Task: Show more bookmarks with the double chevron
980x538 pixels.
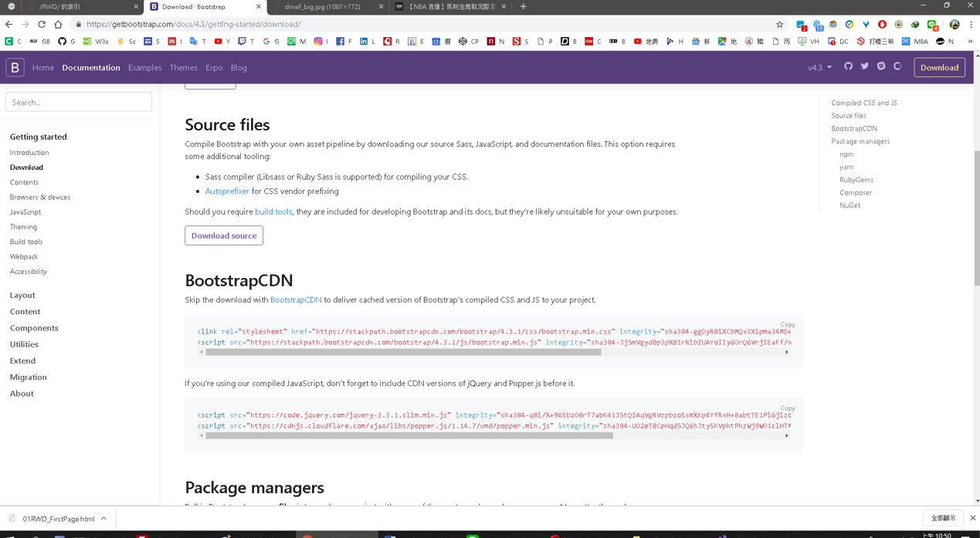Action: [970, 42]
